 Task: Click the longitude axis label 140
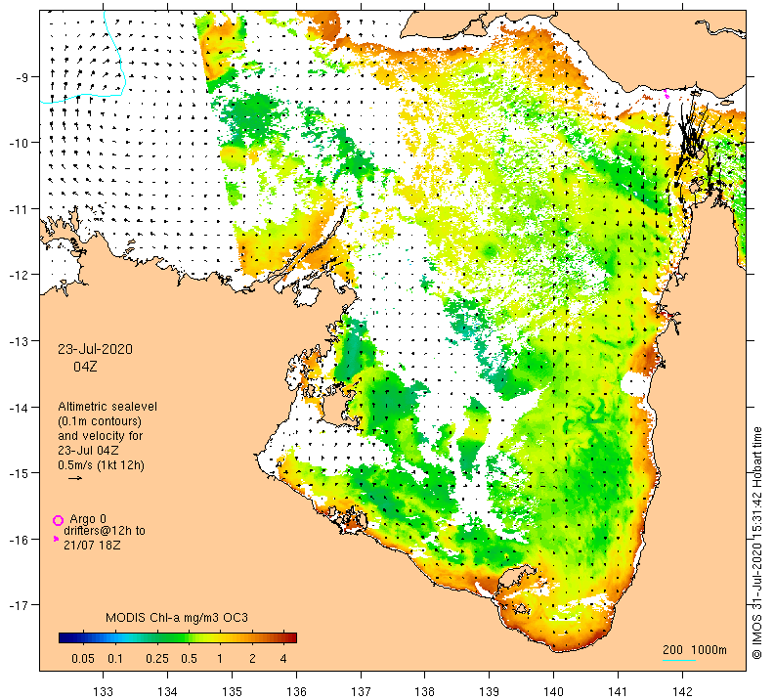[553, 691]
